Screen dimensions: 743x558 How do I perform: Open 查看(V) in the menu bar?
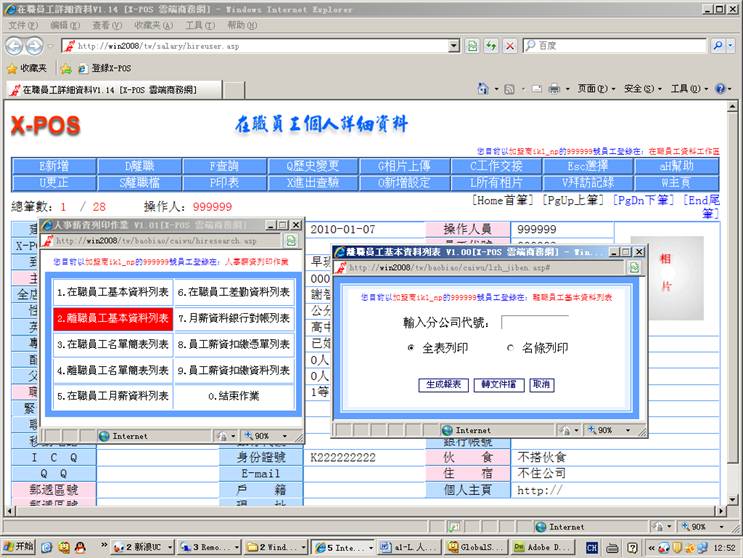(x=107, y=25)
